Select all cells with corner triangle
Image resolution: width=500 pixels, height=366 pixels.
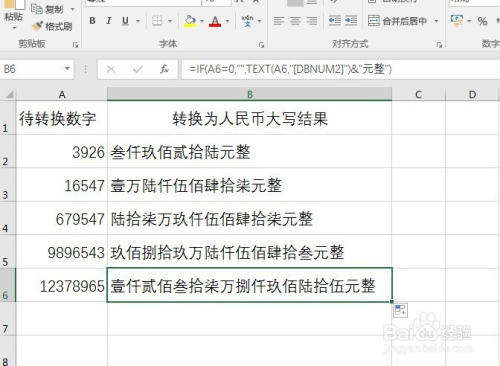point(9,95)
